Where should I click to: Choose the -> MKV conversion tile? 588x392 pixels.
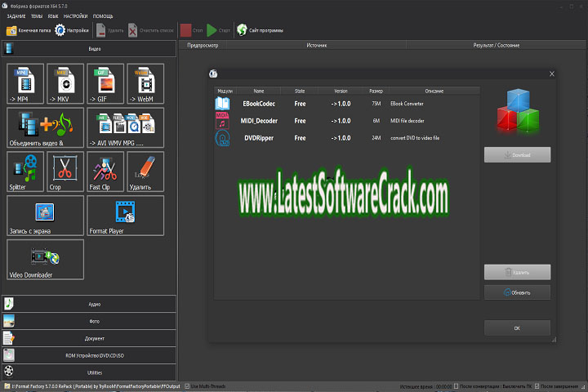tap(65, 83)
